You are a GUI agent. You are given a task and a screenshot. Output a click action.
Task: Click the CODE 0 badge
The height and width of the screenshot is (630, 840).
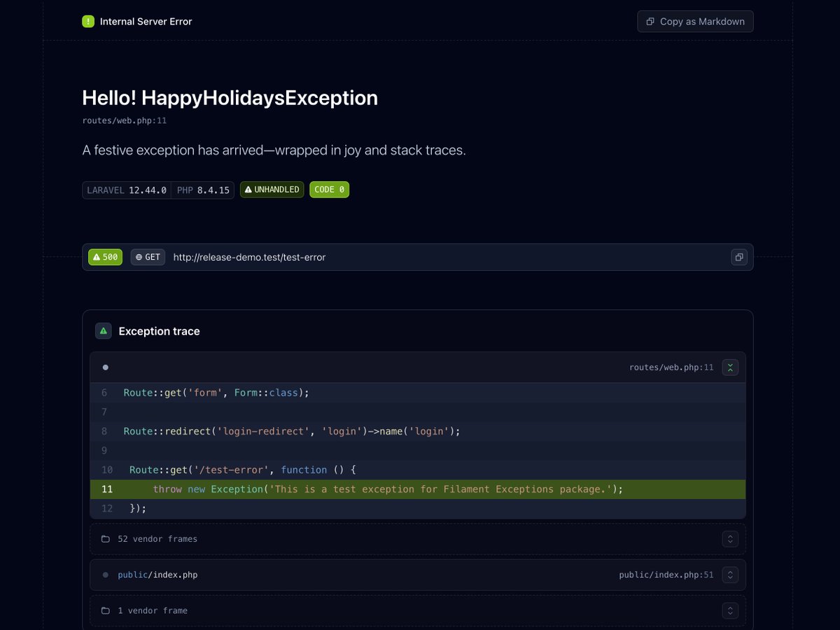329,190
